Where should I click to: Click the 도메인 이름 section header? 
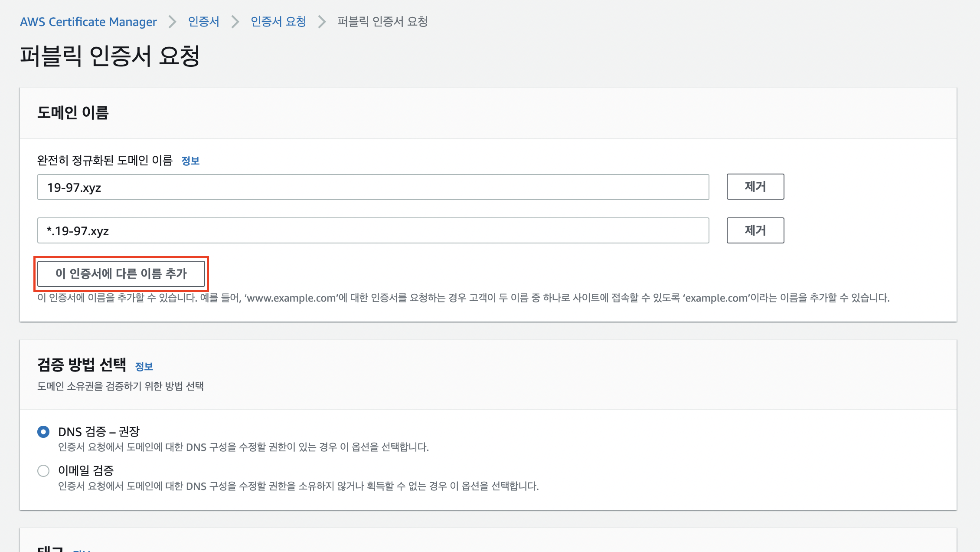[x=73, y=113]
